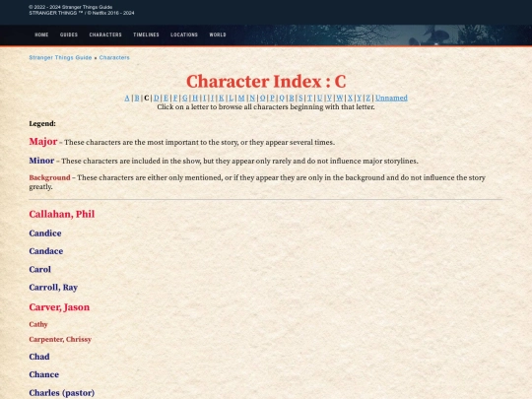Screen dimensions: 532x399
Task: Open the TIMELINES menu item
Action: (146, 34)
